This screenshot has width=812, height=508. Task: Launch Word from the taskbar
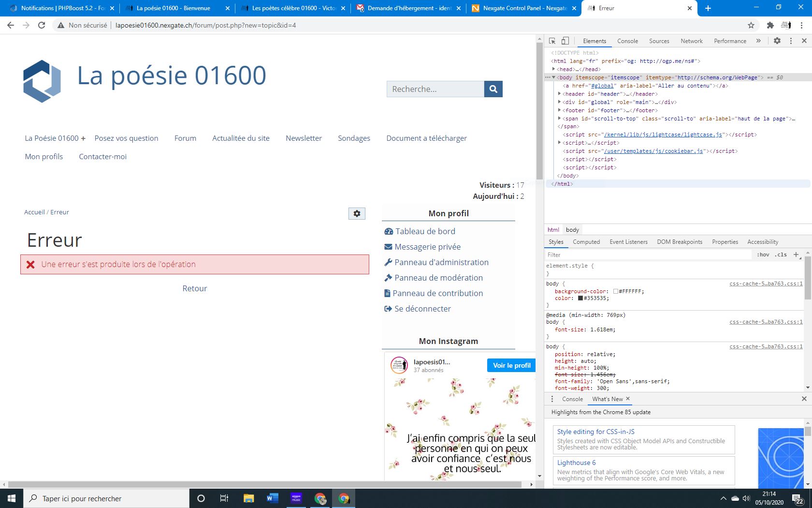272,498
